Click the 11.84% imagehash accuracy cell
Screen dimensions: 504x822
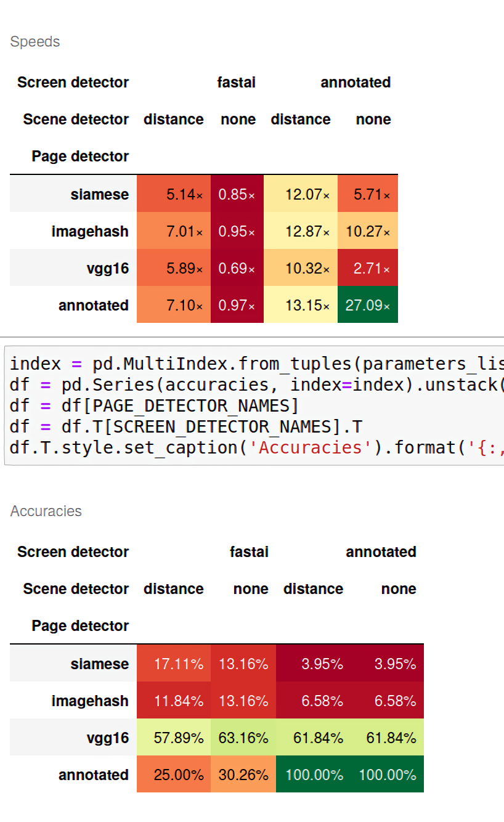(x=174, y=700)
